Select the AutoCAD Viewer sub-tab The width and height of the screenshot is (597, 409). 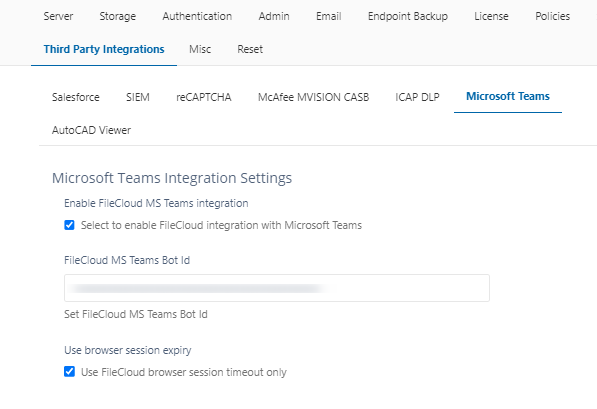[91, 130]
